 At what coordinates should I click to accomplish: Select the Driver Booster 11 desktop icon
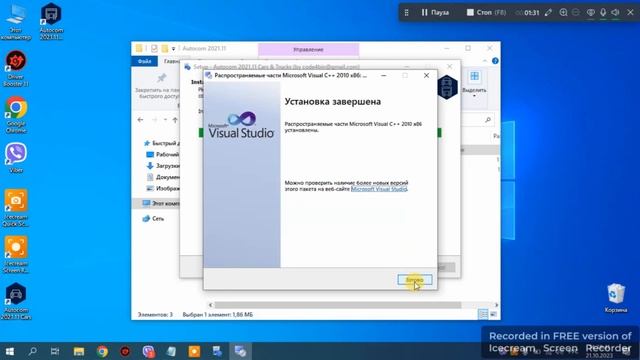[16, 68]
